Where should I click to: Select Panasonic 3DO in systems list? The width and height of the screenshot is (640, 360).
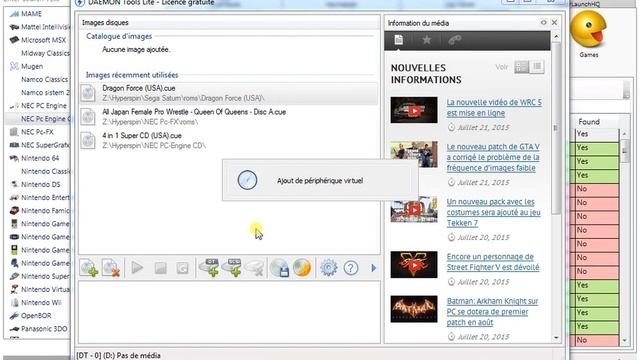click(x=44, y=329)
